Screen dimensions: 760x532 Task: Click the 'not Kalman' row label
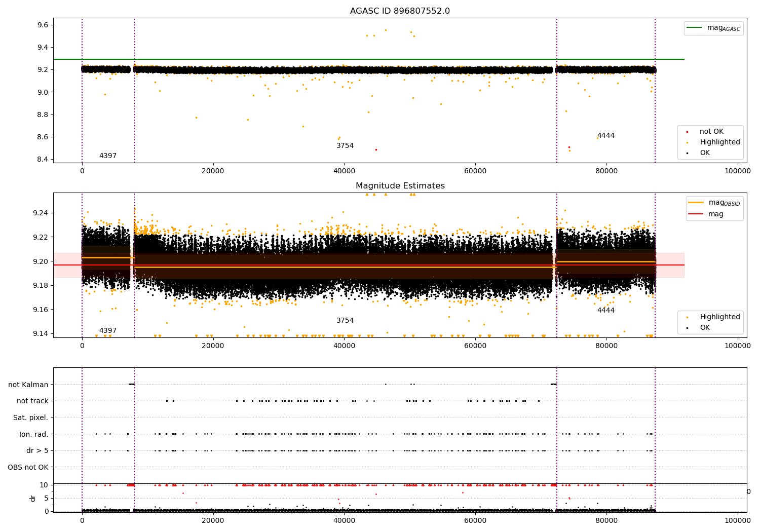click(28, 385)
